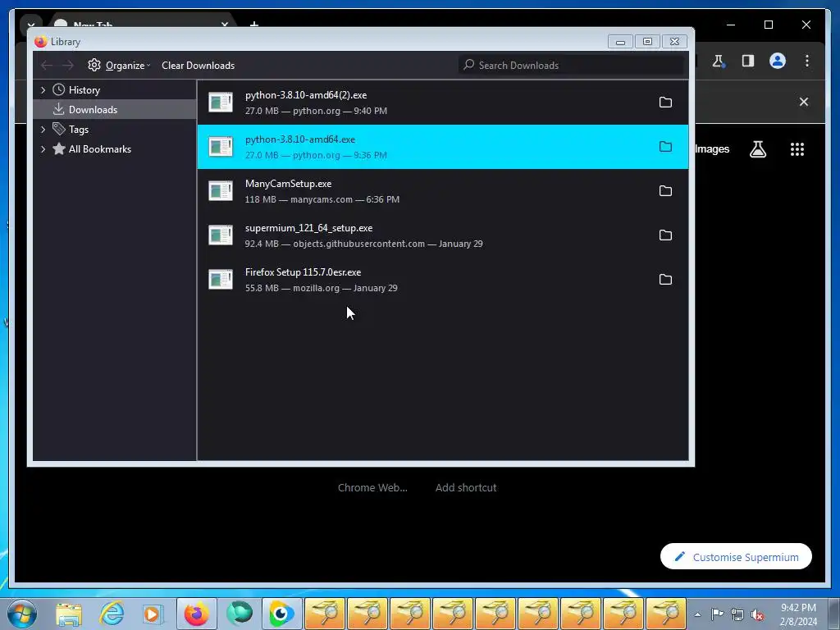
Task: Go forward in Library navigation
Action: pyautogui.click(x=67, y=66)
